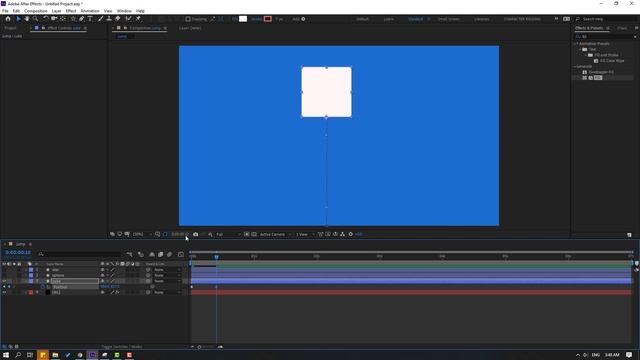
Task: Open the Layer menu
Action: (x=57, y=11)
